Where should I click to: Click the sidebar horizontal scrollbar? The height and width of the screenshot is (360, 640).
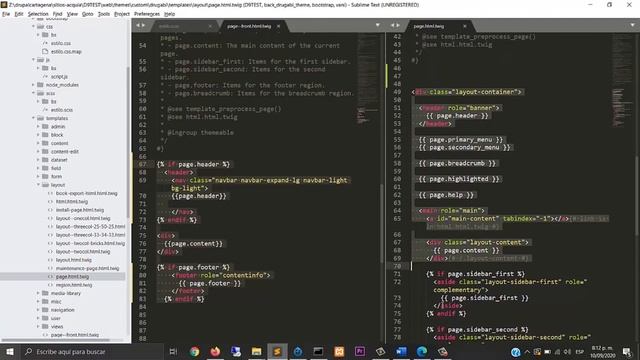55,340
